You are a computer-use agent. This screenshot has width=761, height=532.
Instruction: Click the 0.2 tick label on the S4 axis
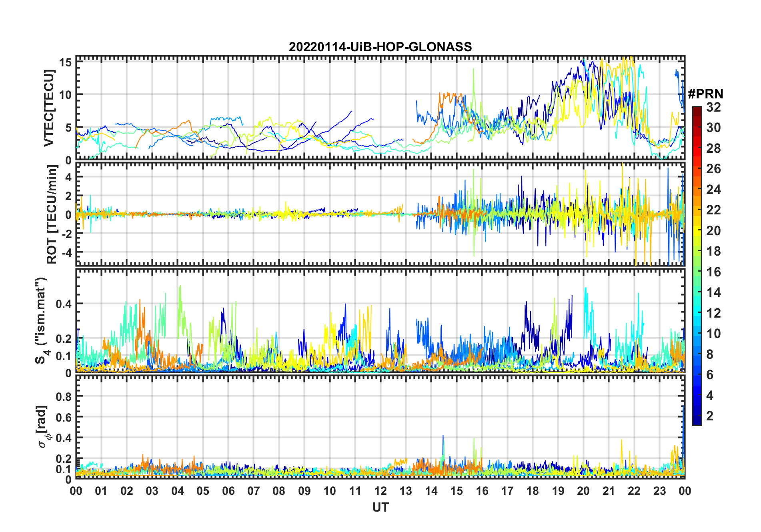tap(64, 338)
